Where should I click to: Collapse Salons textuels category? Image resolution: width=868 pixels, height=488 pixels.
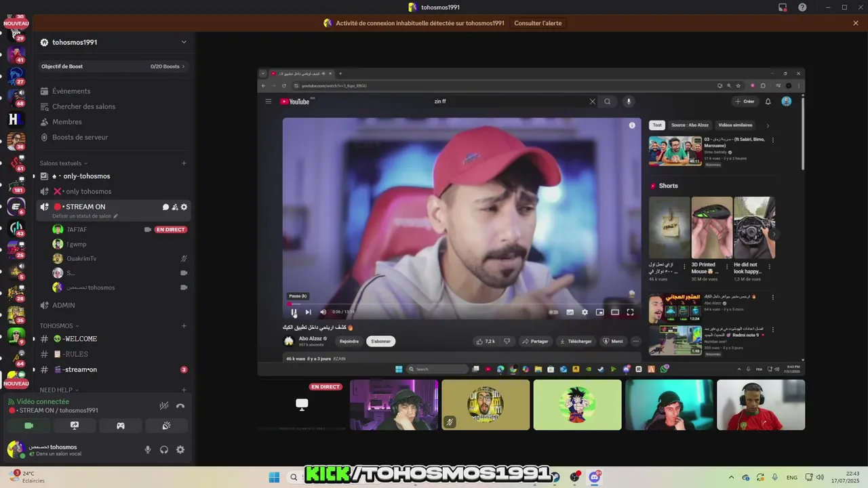click(x=64, y=163)
